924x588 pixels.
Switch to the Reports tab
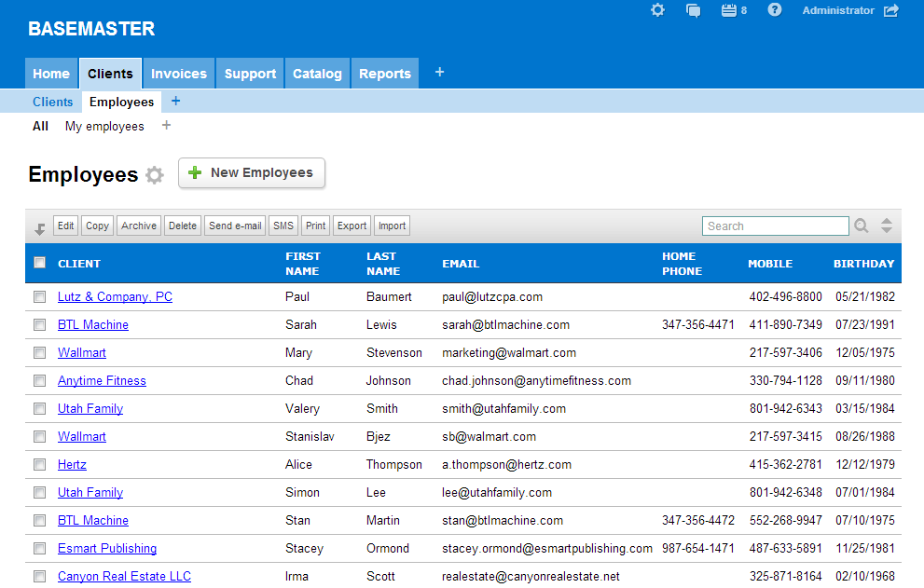tap(385, 74)
